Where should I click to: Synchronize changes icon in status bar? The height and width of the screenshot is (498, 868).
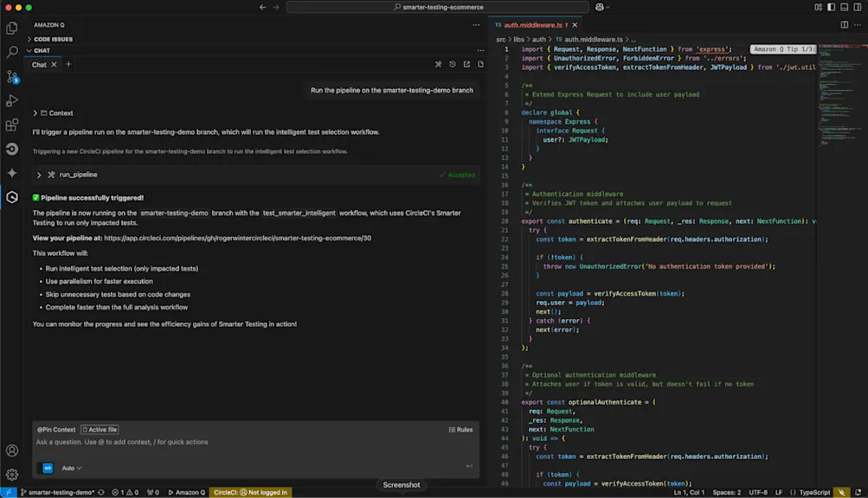[x=101, y=493]
